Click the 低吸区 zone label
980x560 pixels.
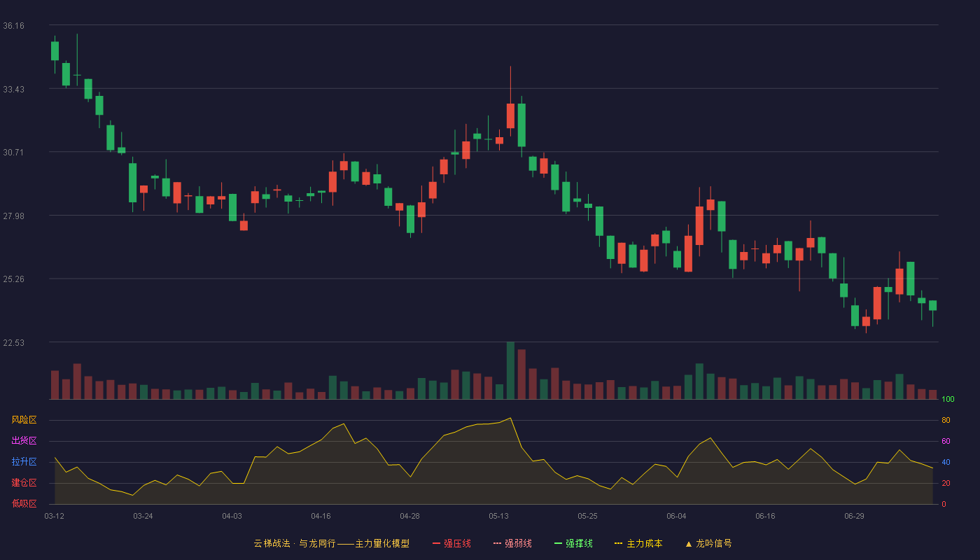point(24,503)
